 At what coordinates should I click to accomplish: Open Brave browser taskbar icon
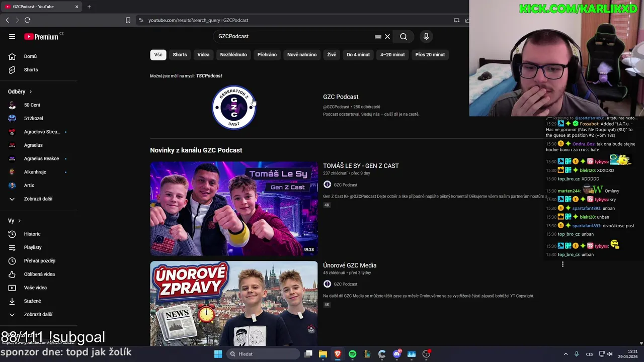(338, 354)
